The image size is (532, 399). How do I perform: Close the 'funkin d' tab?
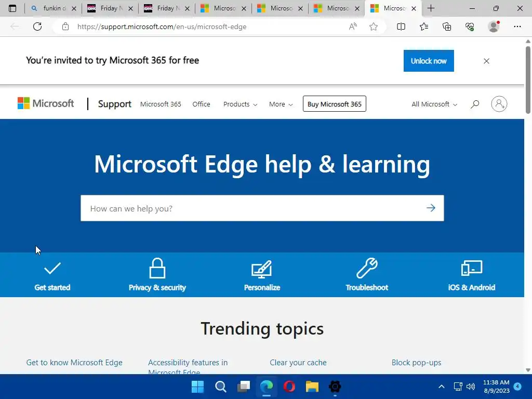point(74,8)
